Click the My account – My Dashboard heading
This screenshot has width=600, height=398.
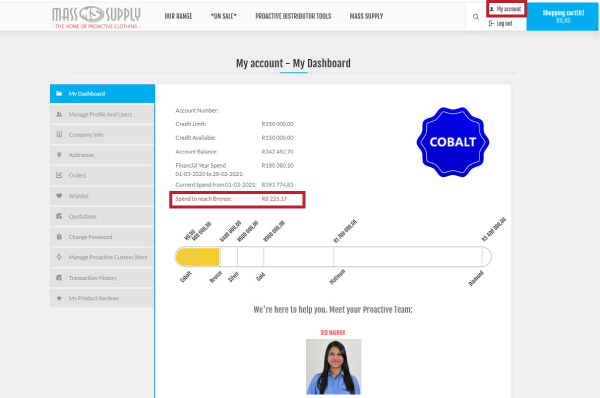(293, 63)
